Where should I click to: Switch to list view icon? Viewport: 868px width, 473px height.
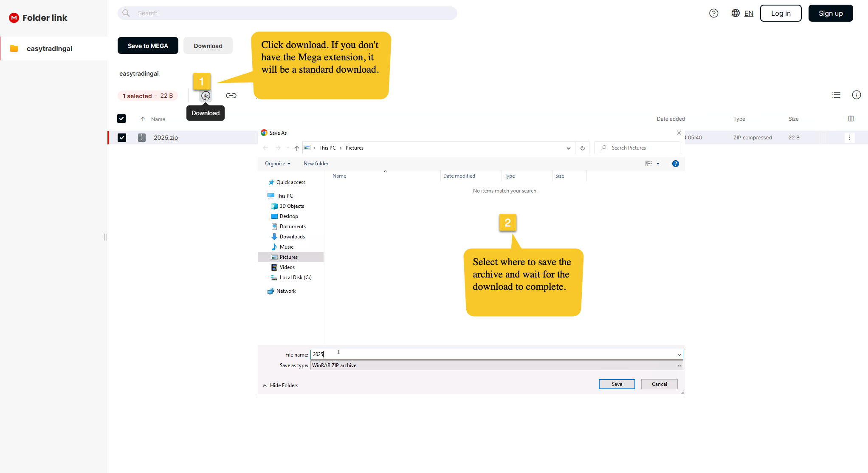(836, 95)
